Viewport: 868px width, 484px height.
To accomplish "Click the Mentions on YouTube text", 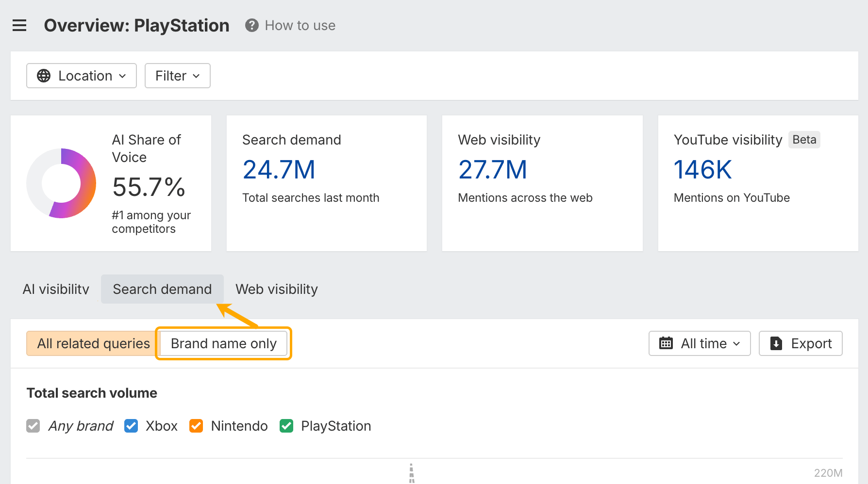I will point(732,198).
